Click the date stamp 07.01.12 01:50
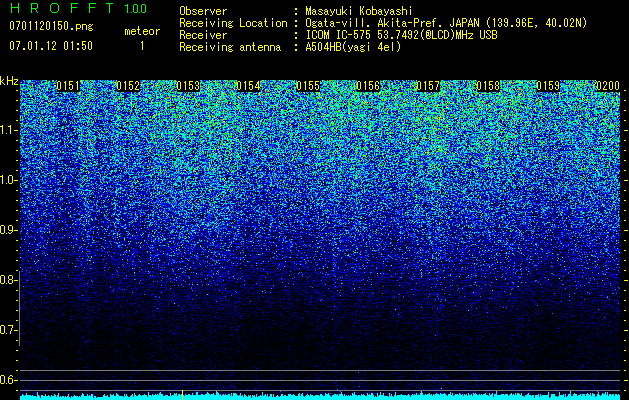This screenshot has width=629, height=400. 51,46
